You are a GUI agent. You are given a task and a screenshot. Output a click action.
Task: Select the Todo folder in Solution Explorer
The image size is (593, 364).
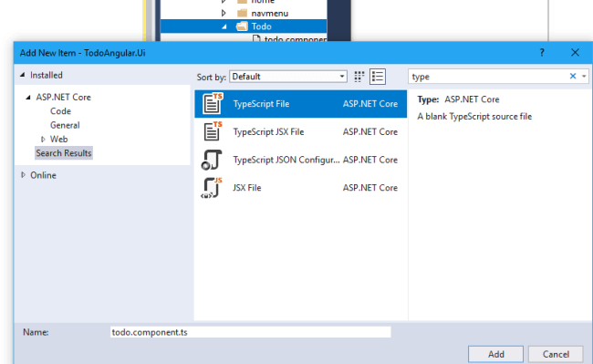[x=261, y=26]
